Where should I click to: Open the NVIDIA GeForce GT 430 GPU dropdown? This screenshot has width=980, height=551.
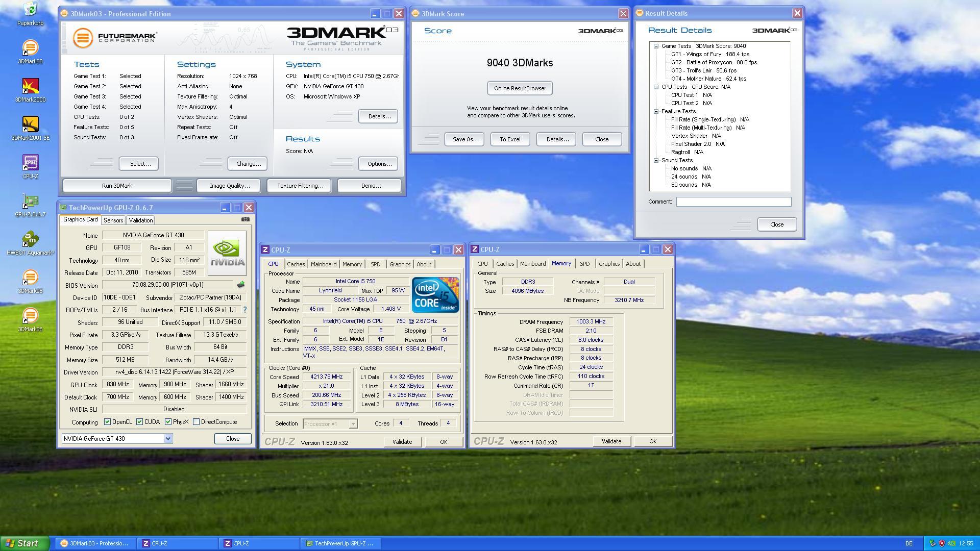(x=168, y=439)
